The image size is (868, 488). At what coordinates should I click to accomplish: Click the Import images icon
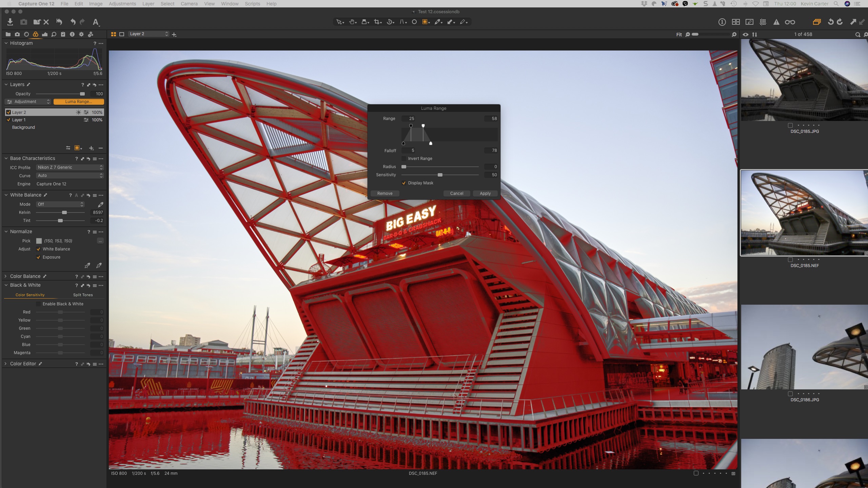pyautogui.click(x=10, y=22)
